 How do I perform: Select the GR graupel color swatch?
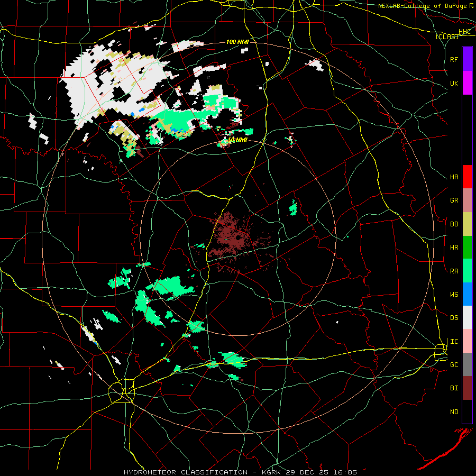(467, 200)
